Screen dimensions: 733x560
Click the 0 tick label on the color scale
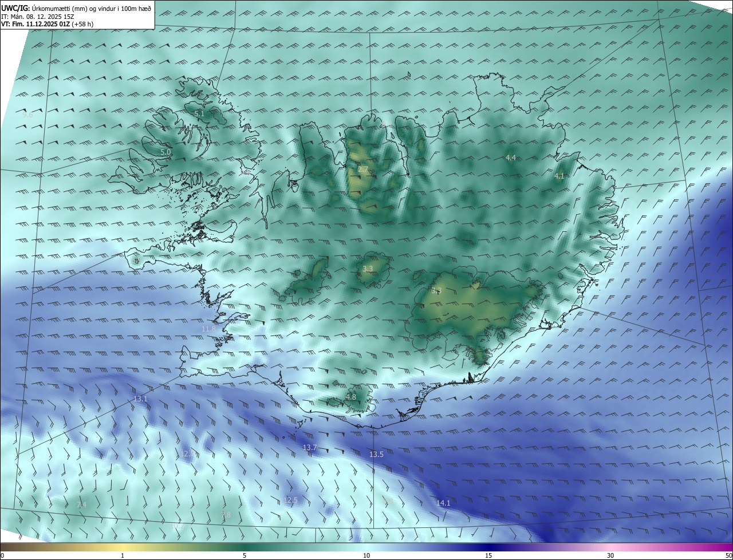pyautogui.click(x=2, y=555)
